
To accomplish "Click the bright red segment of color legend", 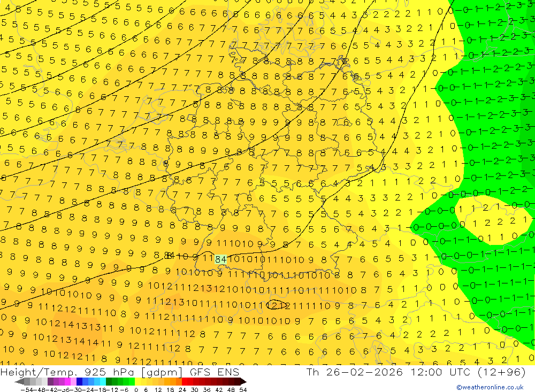I will (185, 381).
